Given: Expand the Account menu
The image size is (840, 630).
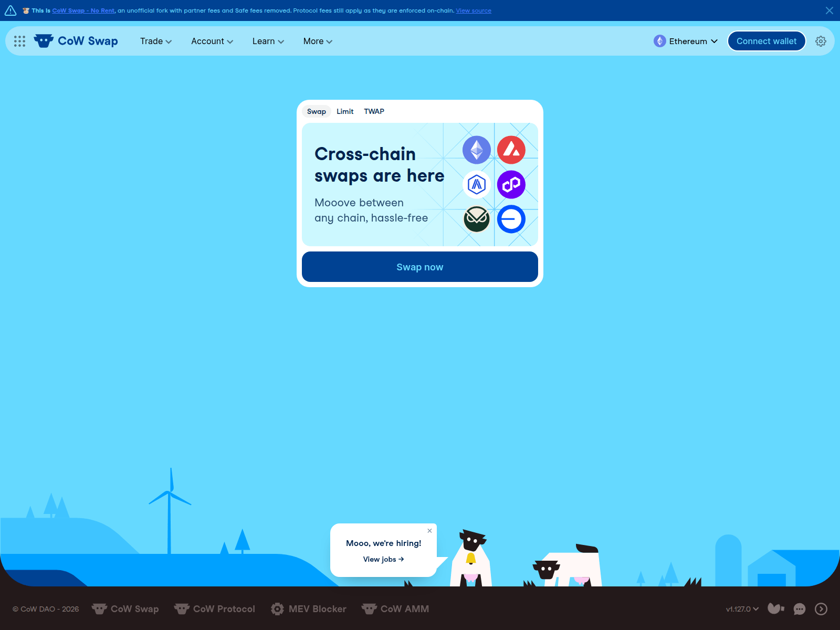Looking at the screenshot, I should pos(212,41).
